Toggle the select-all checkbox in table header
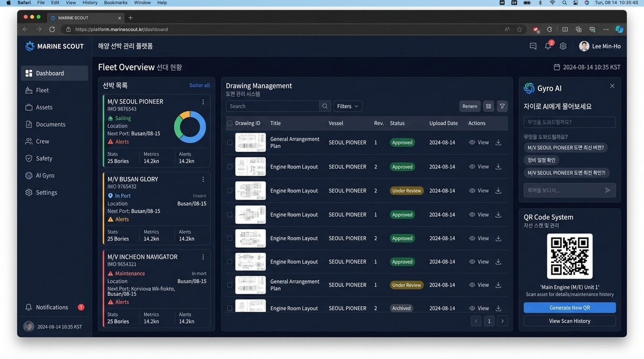 pos(230,123)
